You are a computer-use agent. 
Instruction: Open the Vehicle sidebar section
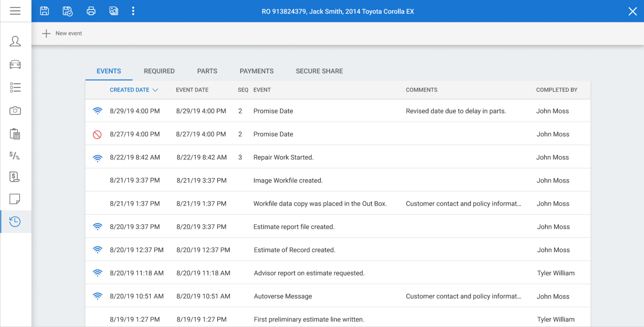[15, 64]
